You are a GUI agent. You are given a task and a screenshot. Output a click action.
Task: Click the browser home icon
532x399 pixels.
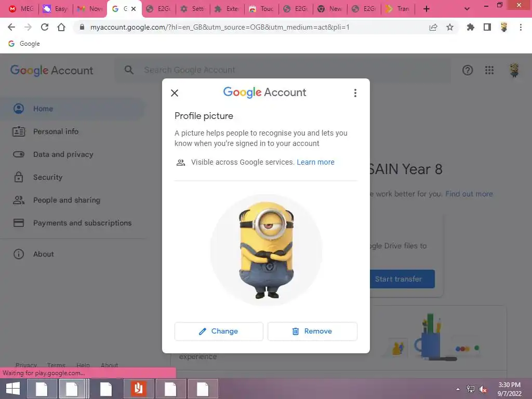61,27
